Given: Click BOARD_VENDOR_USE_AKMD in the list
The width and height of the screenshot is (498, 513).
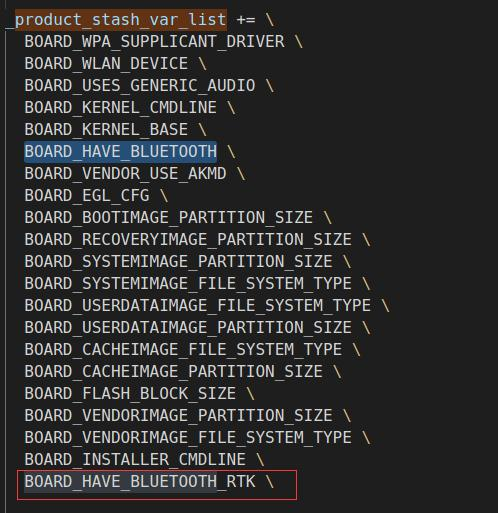Looking at the screenshot, I should 125,174.
